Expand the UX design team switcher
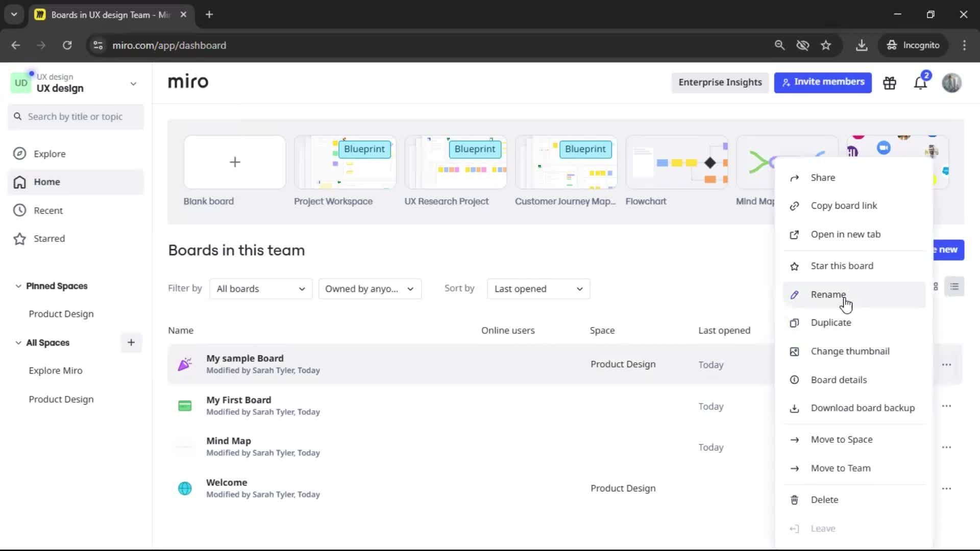 [133, 84]
